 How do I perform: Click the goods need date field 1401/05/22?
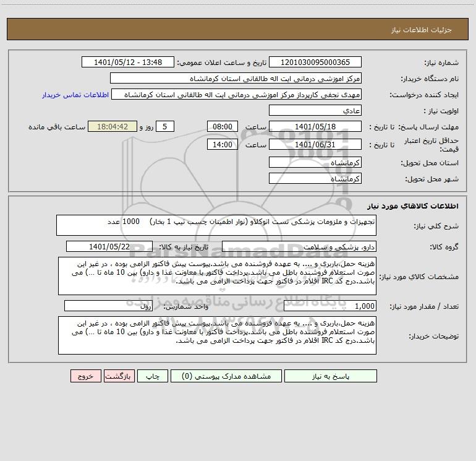pos(109,246)
